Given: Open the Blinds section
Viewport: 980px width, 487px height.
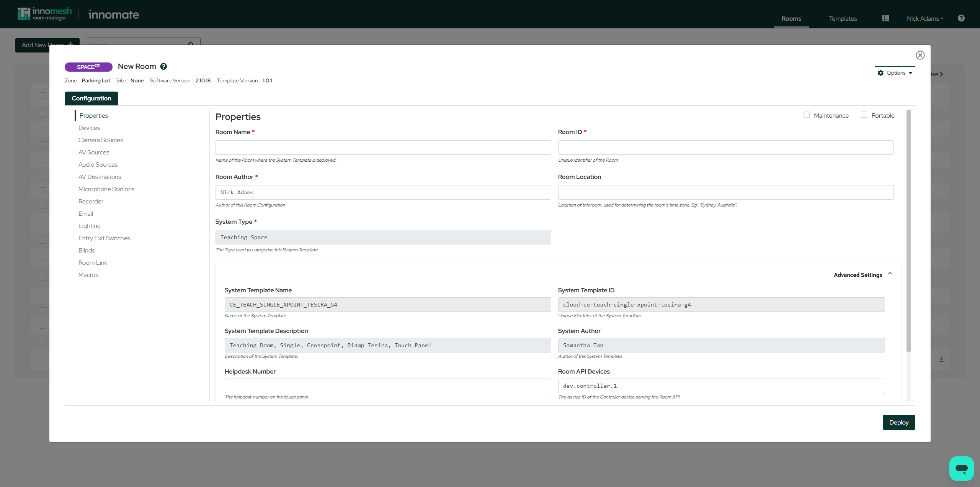Looking at the screenshot, I should (x=87, y=251).
